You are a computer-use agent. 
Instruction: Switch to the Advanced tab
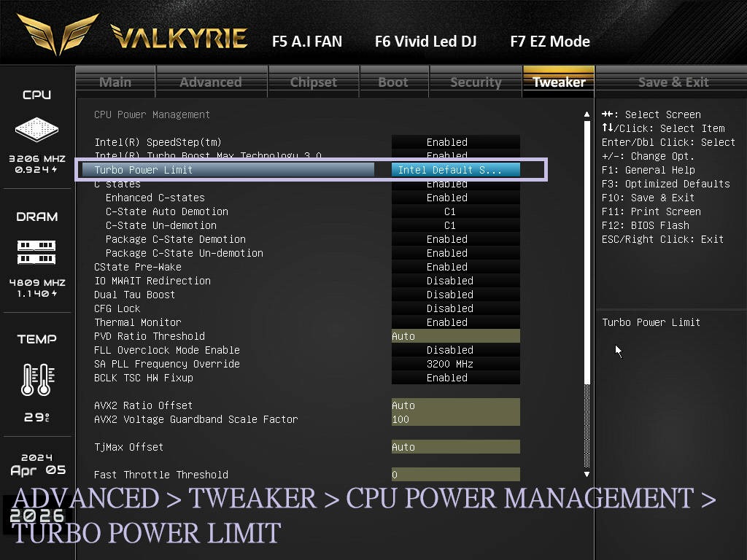tap(211, 82)
